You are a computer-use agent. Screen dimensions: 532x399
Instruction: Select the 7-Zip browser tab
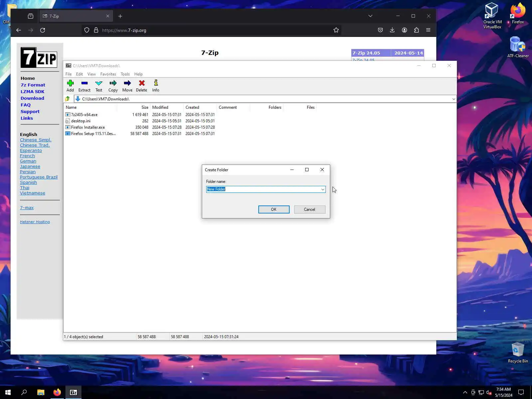[x=76, y=16]
